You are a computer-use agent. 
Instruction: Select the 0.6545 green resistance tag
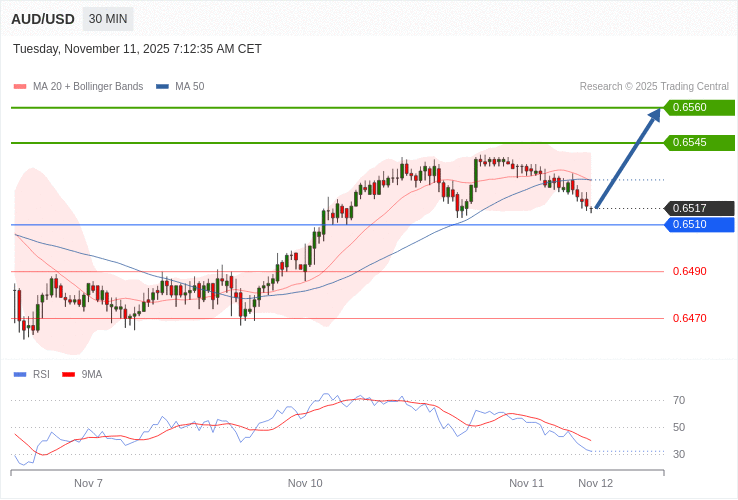(x=699, y=142)
